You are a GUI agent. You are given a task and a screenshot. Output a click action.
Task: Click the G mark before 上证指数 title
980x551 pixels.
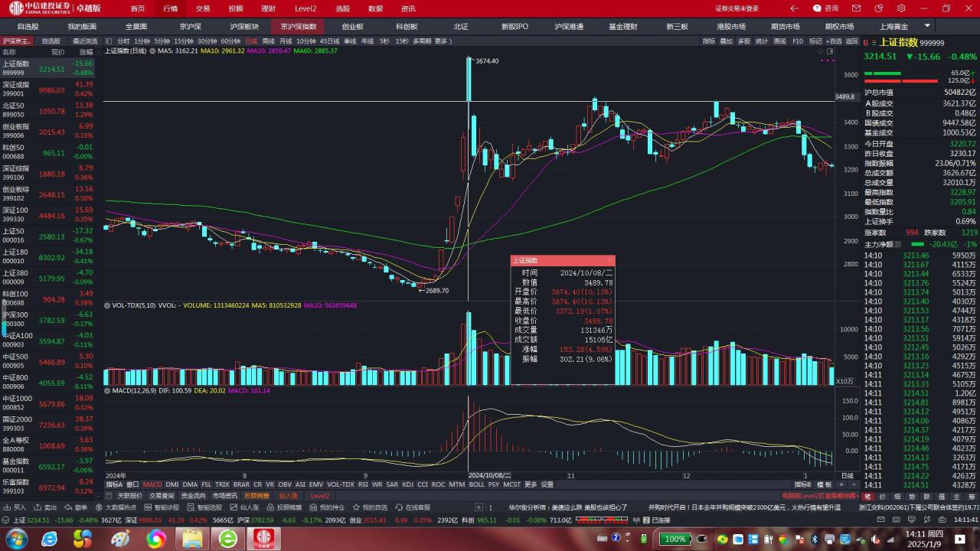[x=865, y=43]
